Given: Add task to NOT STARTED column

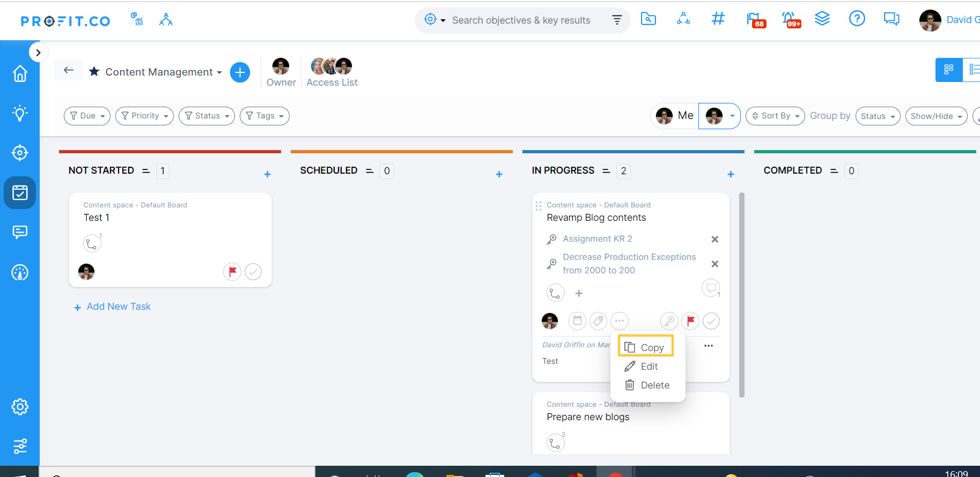Looking at the screenshot, I should pyautogui.click(x=267, y=174).
